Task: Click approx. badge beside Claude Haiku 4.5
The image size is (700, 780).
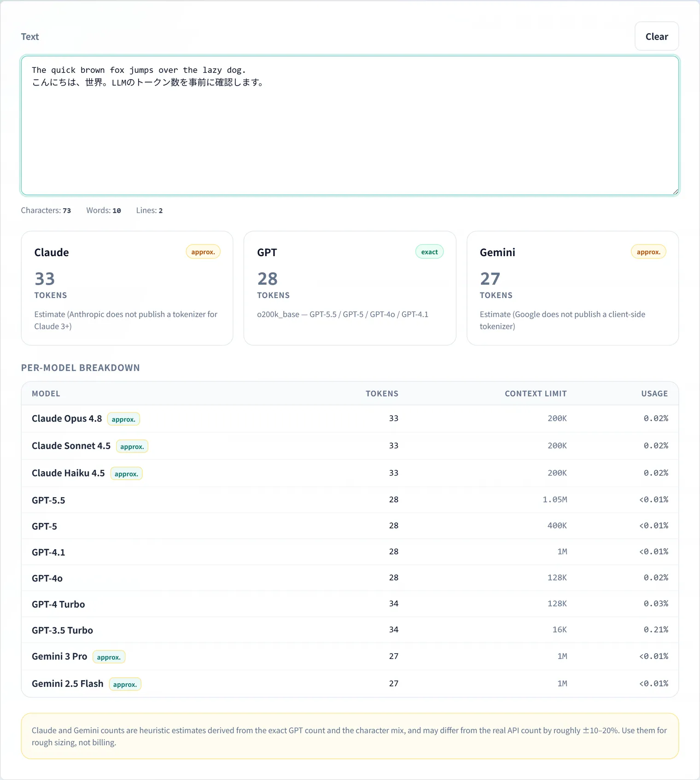Action: click(126, 474)
